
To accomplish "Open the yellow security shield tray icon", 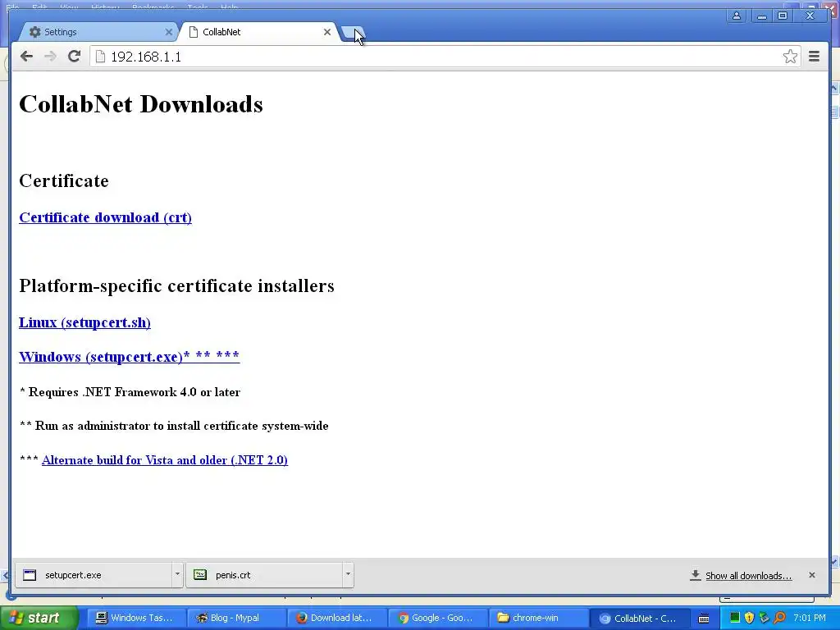I will point(750,618).
